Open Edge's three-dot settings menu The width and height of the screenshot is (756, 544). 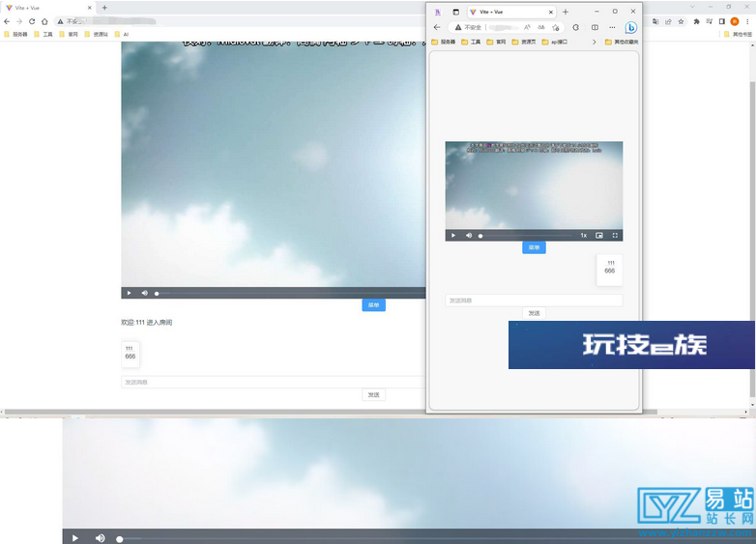point(612,28)
